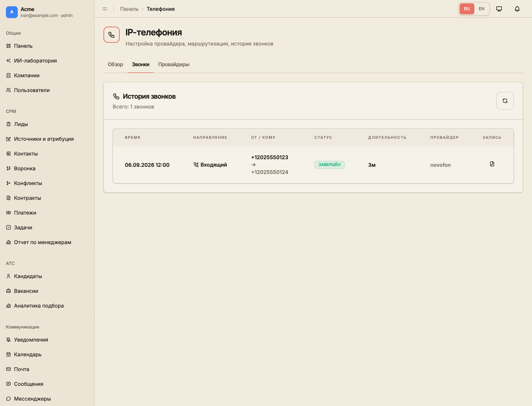
Task: Click the Входящий direction cell
Action: tap(210, 165)
